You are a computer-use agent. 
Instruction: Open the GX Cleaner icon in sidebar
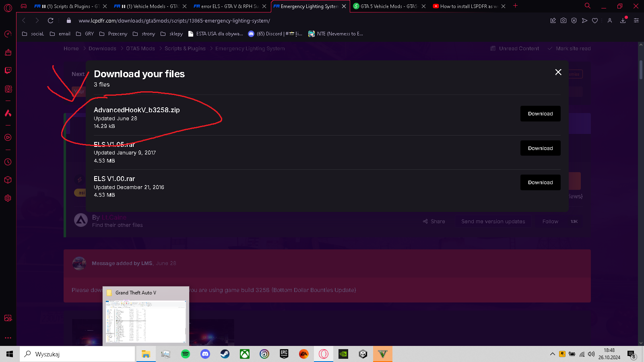pyautogui.click(x=8, y=52)
